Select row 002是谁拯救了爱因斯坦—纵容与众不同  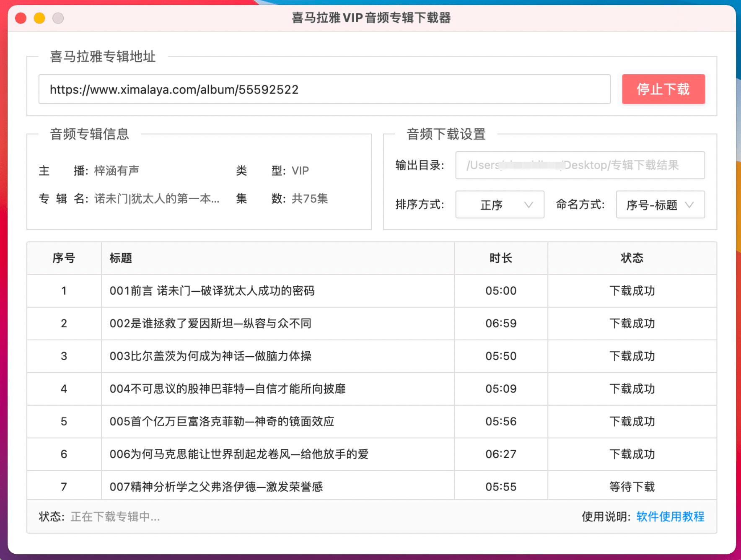372,324
